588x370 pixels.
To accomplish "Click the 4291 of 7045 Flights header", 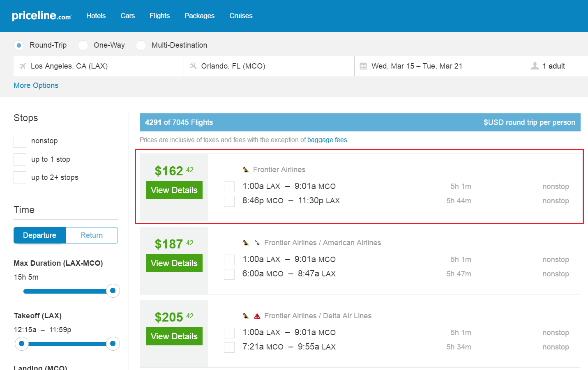I will point(179,122).
